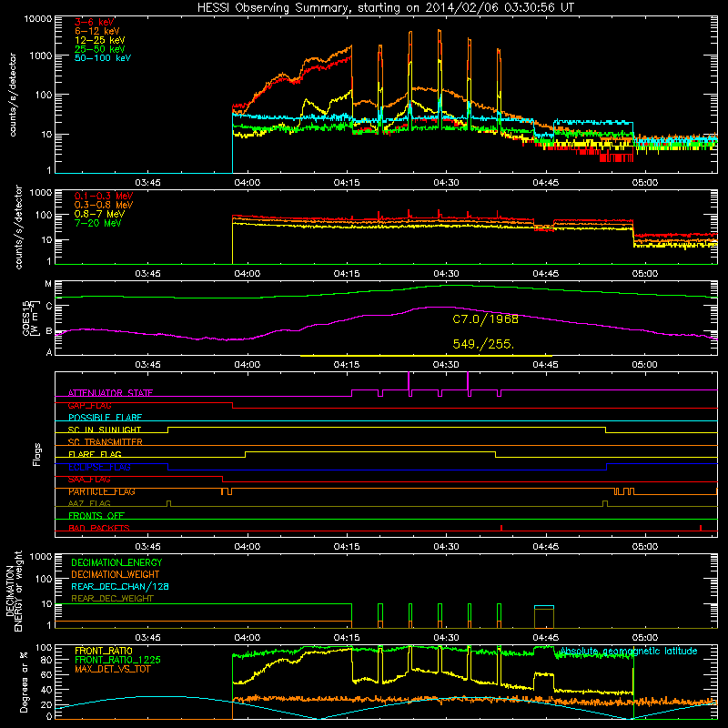The width and height of the screenshot is (728, 728).
Task: Click the MAX_DET_VS_TOT legend label
Action: (x=112, y=669)
